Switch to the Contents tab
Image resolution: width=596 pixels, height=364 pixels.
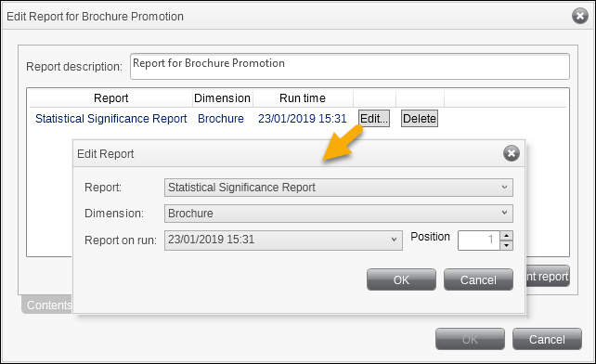[x=47, y=305]
